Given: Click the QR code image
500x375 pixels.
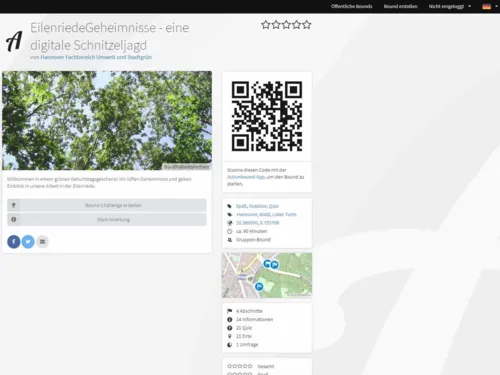Looking at the screenshot, I should tap(267, 116).
